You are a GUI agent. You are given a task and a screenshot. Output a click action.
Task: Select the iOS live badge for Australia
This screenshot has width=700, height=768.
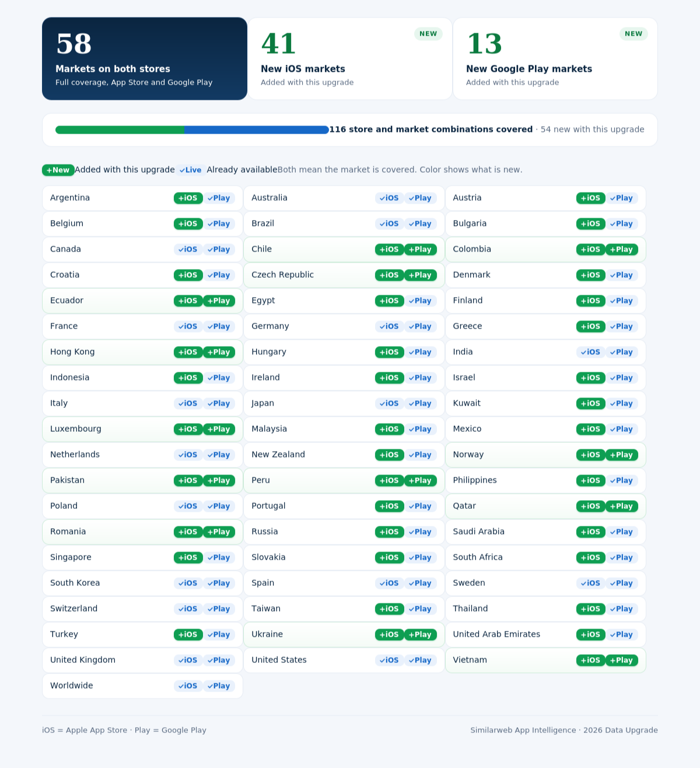coord(389,198)
